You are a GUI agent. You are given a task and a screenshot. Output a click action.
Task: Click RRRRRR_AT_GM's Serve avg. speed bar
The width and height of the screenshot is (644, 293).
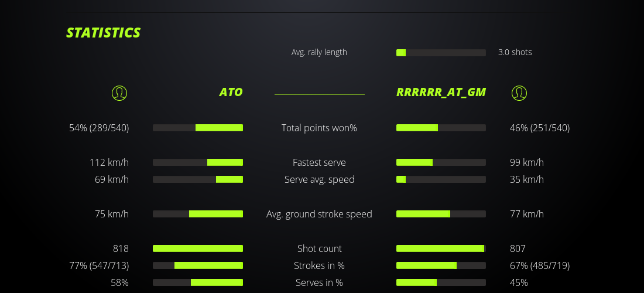pyautogui.click(x=441, y=179)
